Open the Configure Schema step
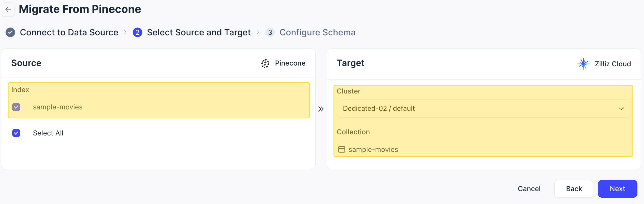Screen dimensions: 644x204 317,32
